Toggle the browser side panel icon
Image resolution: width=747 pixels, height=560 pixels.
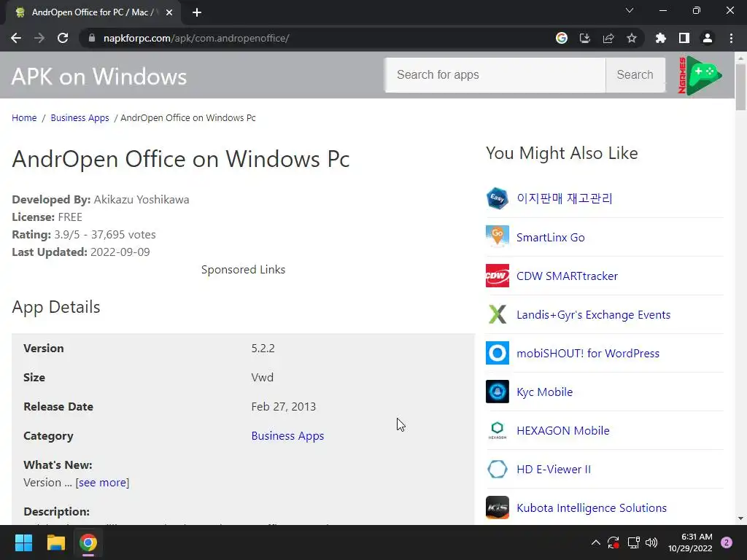[684, 38]
